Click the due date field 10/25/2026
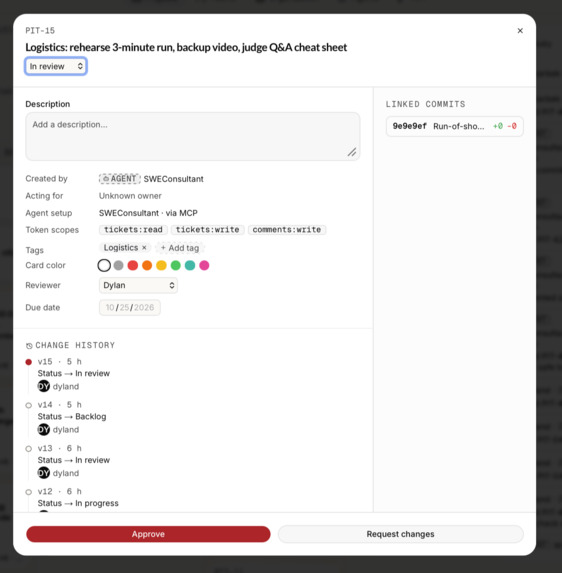 (x=129, y=307)
